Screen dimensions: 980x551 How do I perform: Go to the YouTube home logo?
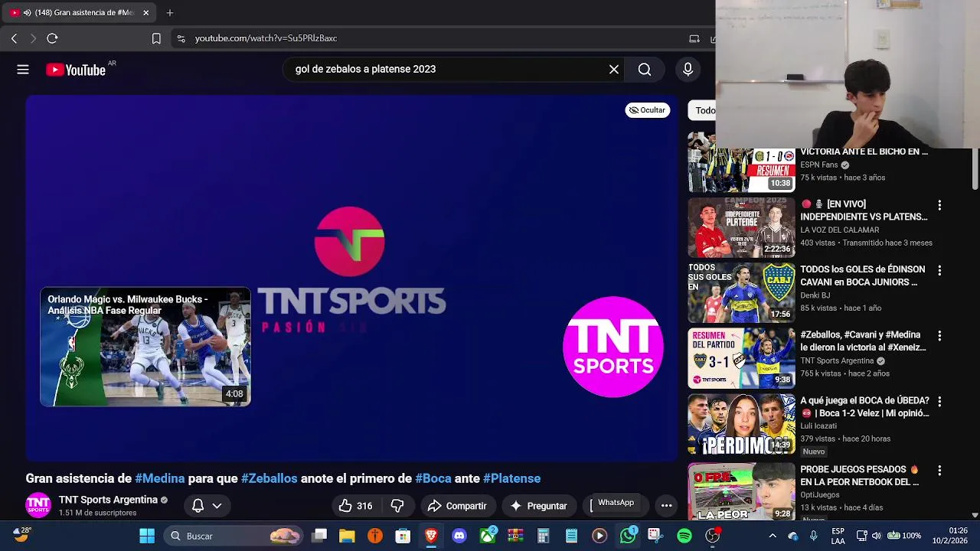(75, 70)
